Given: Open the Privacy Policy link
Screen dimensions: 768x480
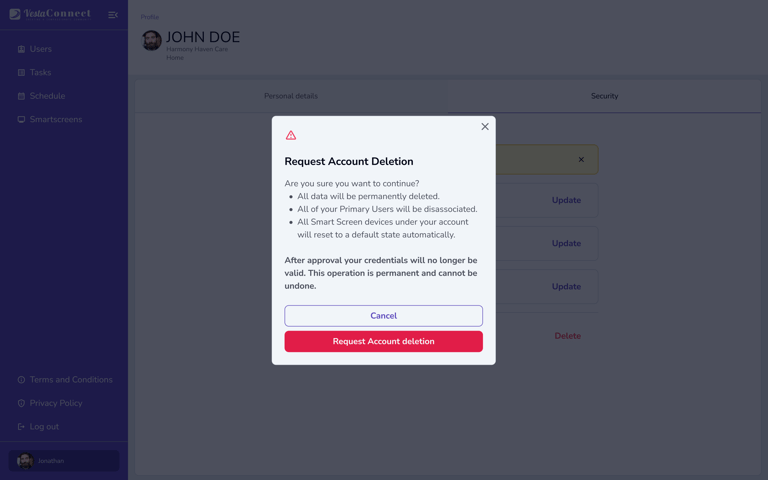Looking at the screenshot, I should coord(56,403).
